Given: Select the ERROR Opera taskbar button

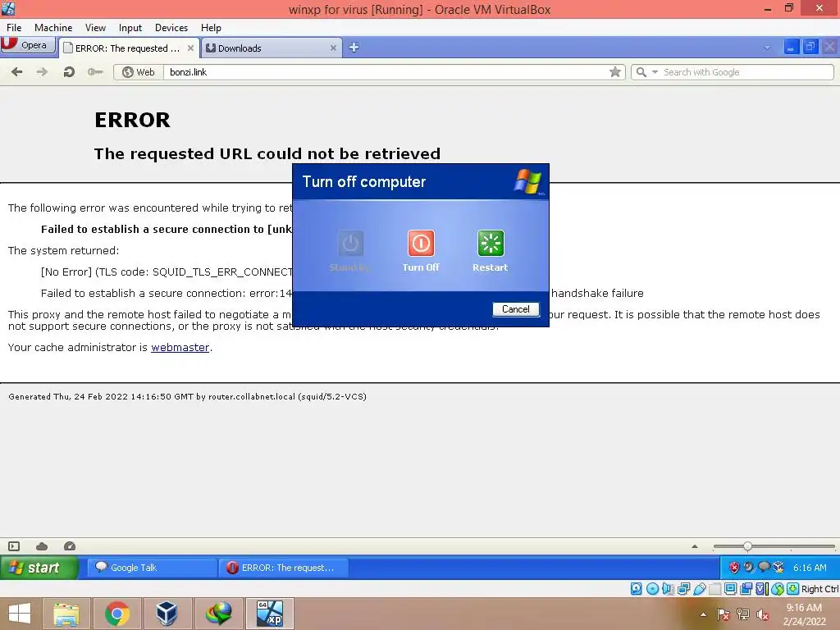Looking at the screenshot, I should coord(283,568).
